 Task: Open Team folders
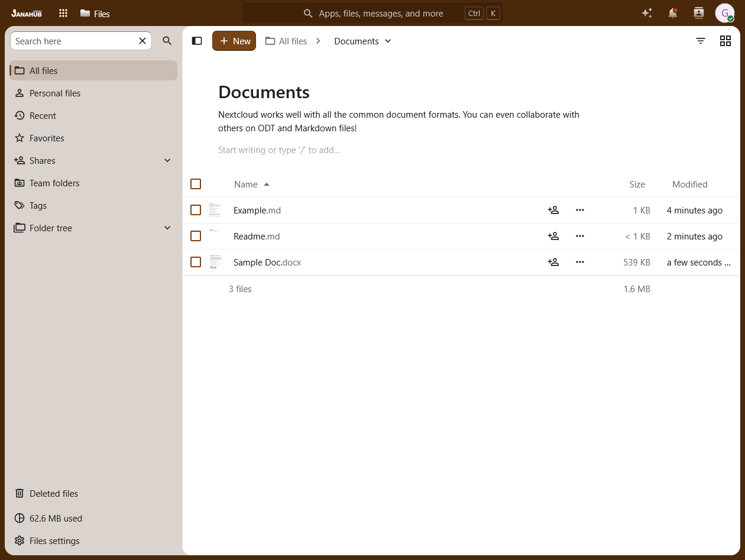93,183
